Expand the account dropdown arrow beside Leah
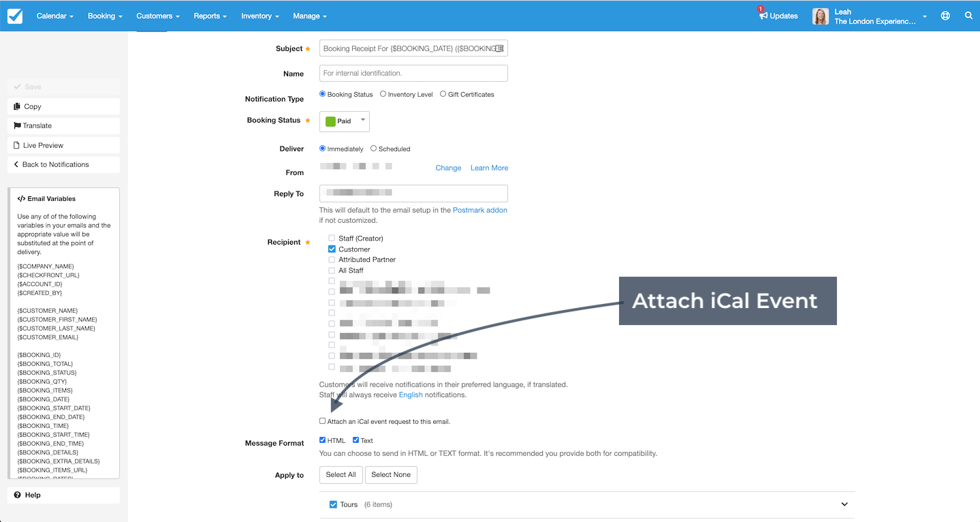The width and height of the screenshot is (980, 522). point(925,16)
